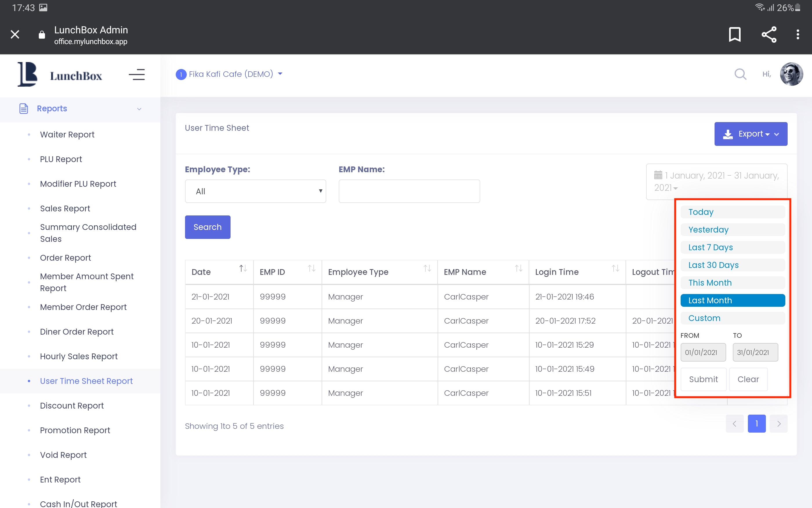Open the browser three-dot menu

tap(797, 34)
